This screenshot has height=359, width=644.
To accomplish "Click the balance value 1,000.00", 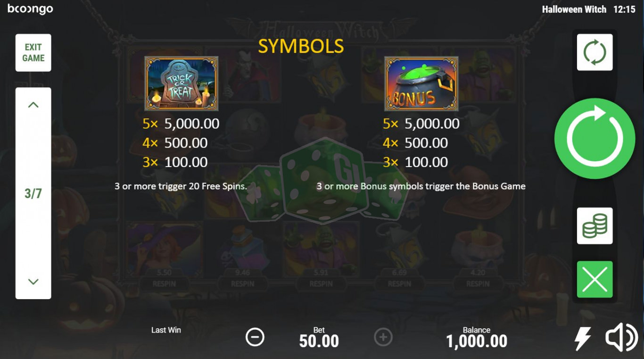I will click(477, 341).
